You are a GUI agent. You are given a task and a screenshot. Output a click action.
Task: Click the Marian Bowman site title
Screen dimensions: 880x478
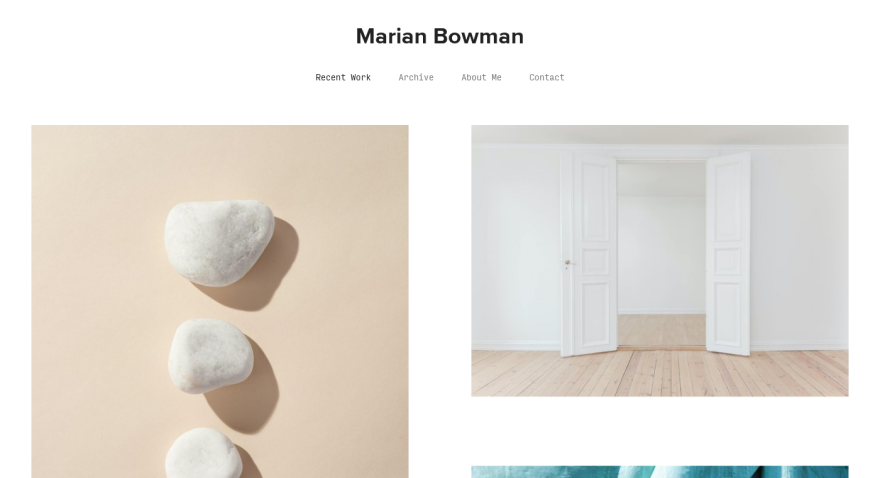click(x=439, y=36)
